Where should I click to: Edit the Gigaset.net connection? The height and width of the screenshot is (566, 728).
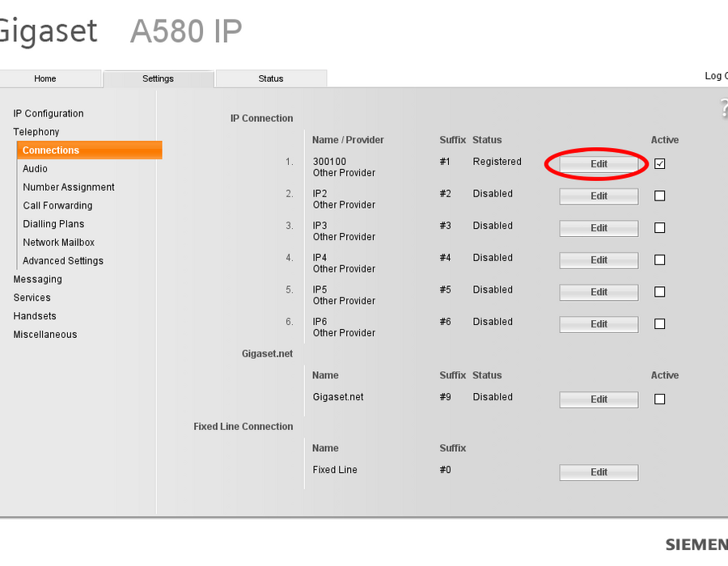tap(599, 399)
